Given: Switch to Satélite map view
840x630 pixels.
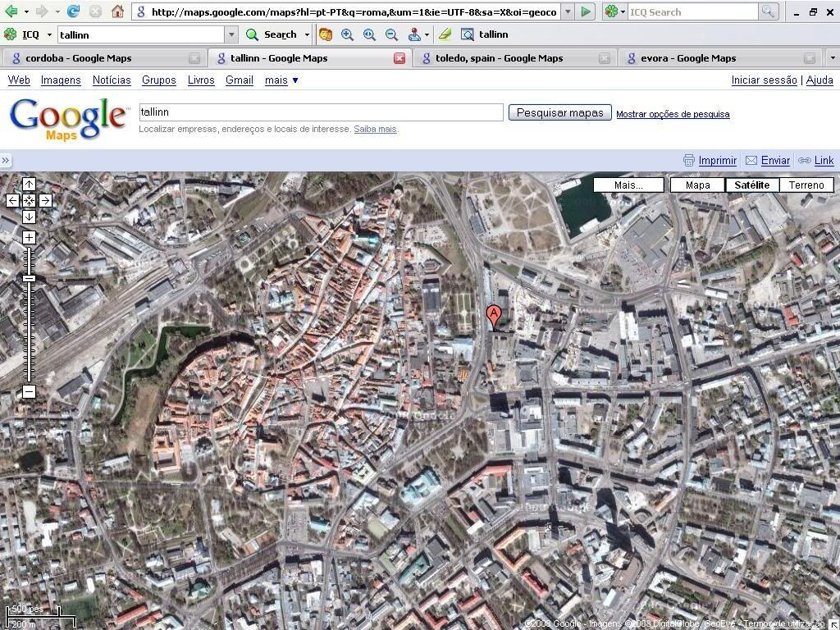Looking at the screenshot, I should click(x=751, y=185).
